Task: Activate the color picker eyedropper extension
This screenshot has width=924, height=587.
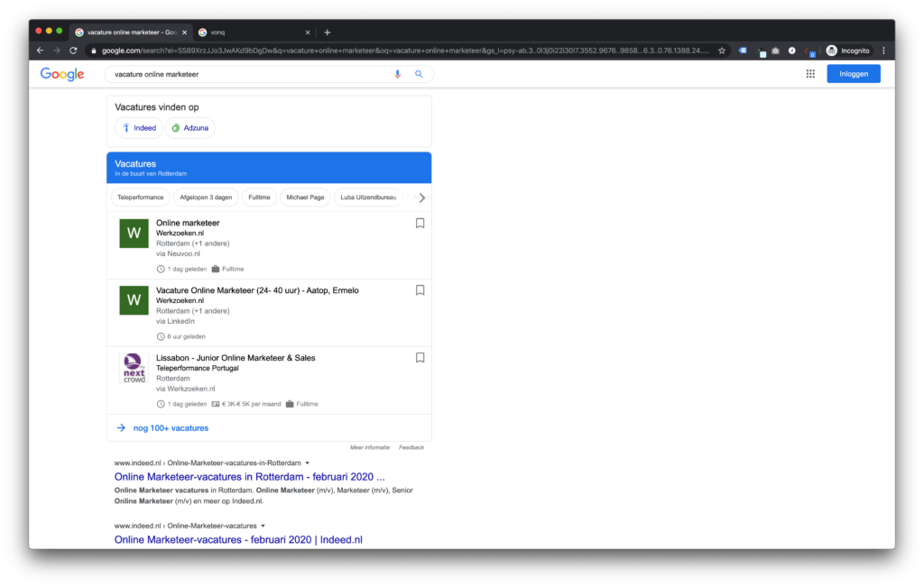Action: point(761,51)
